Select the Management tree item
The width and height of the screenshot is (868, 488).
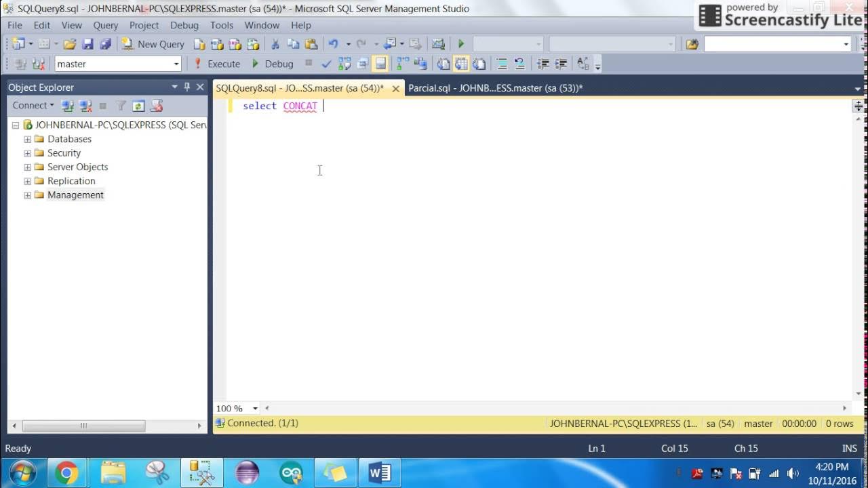75,195
